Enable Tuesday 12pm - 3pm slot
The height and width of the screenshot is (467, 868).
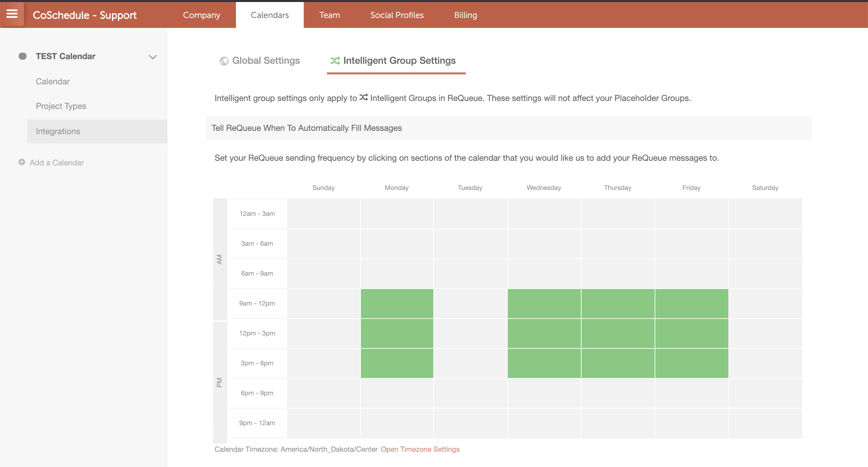point(471,333)
